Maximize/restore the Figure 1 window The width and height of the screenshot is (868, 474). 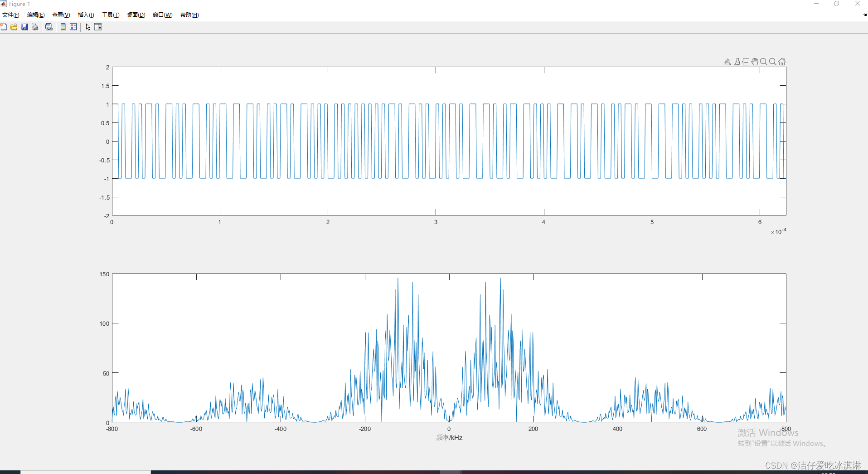pyautogui.click(x=837, y=4)
